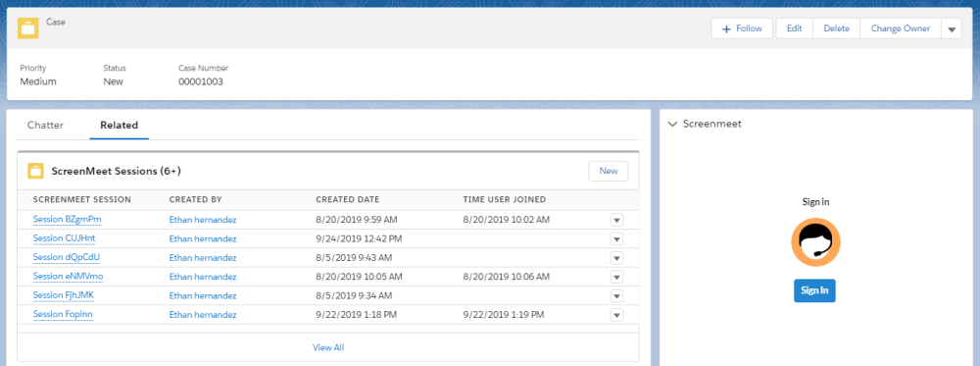Screen dimensions: 980x366
Task: Click the Time User Joined column header
Action: (x=505, y=199)
